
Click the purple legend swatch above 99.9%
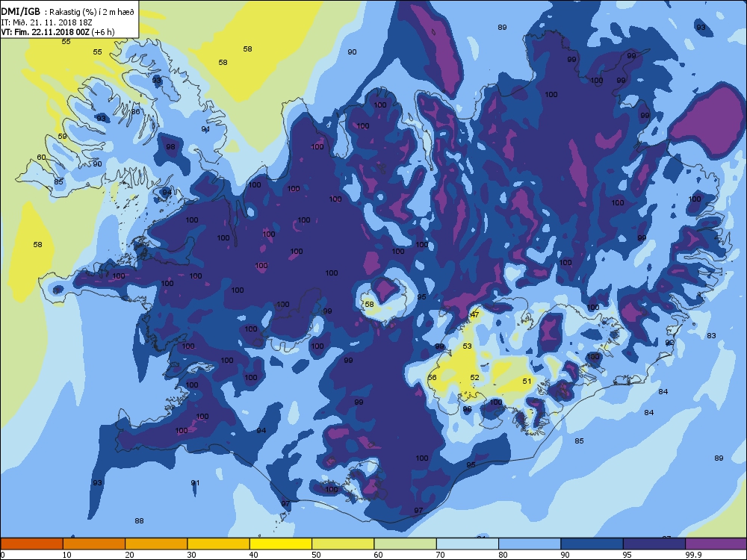[x=716, y=544]
